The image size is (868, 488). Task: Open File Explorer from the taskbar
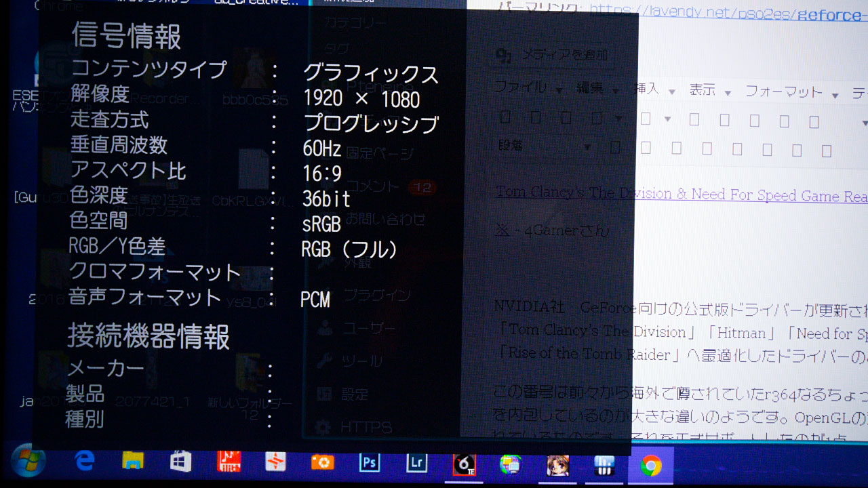133,462
